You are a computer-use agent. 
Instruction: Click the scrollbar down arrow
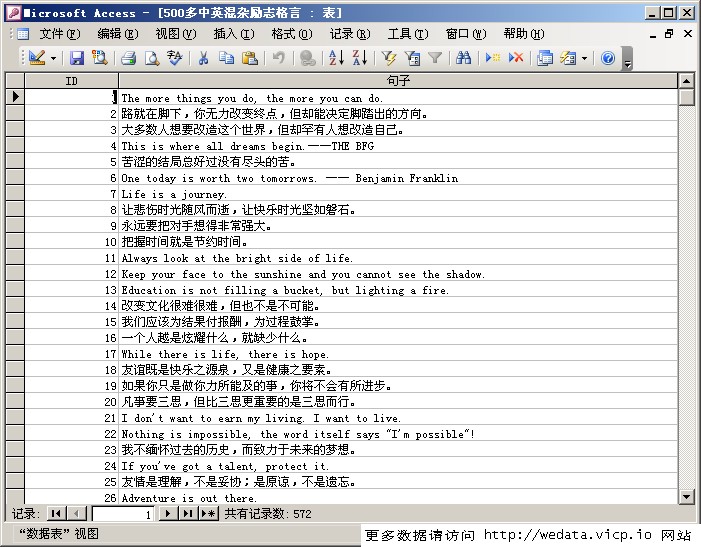point(686,496)
